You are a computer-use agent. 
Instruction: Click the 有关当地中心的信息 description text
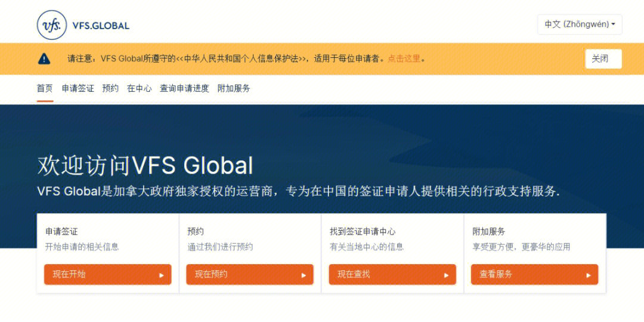click(x=367, y=247)
